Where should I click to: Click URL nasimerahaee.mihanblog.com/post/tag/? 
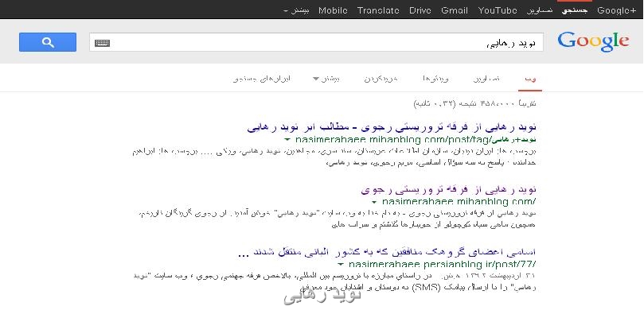click(x=416, y=140)
